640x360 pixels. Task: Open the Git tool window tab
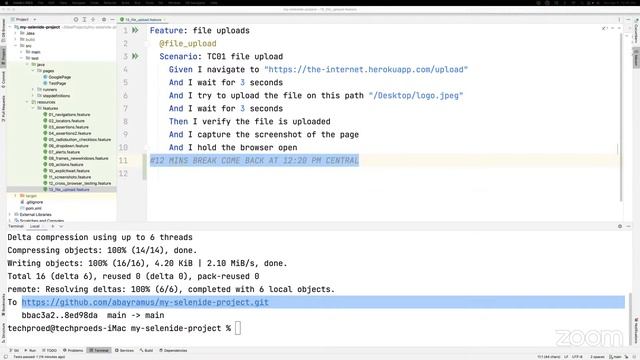pyautogui.click(x=14, y=350)
